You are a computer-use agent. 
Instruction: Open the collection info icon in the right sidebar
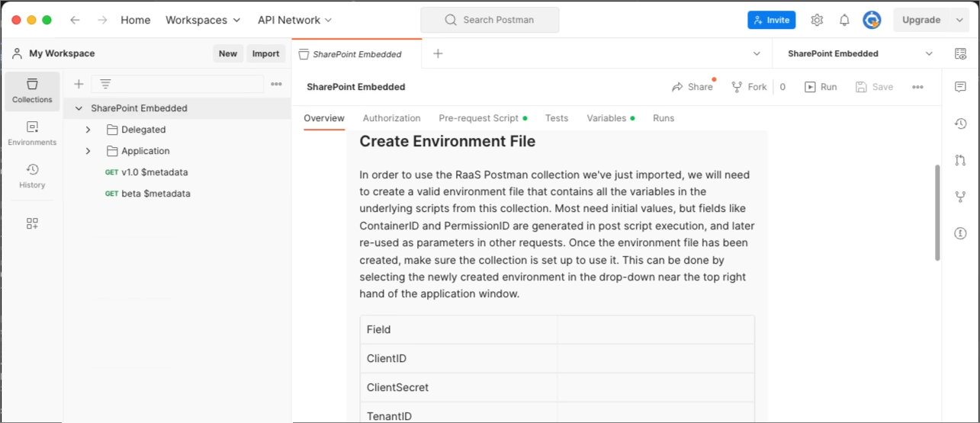960,233
